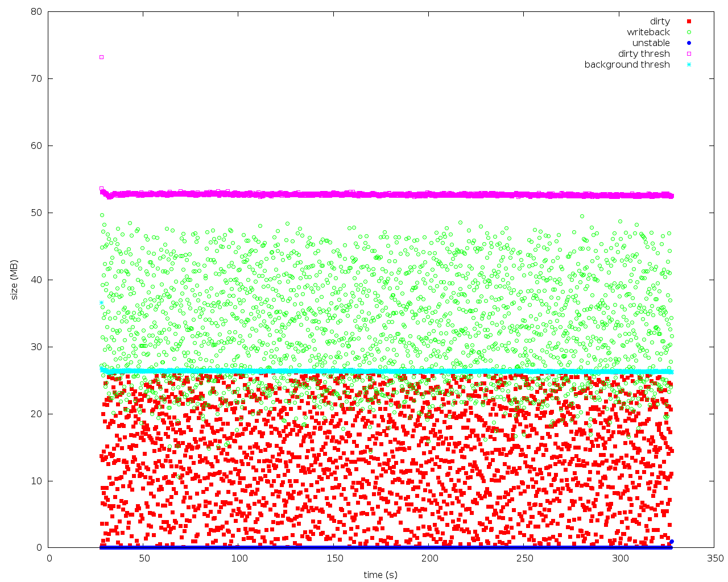Click the y-axis tick label 20
The width and height of the screenshot is (728, 582).
coord(36,414)
